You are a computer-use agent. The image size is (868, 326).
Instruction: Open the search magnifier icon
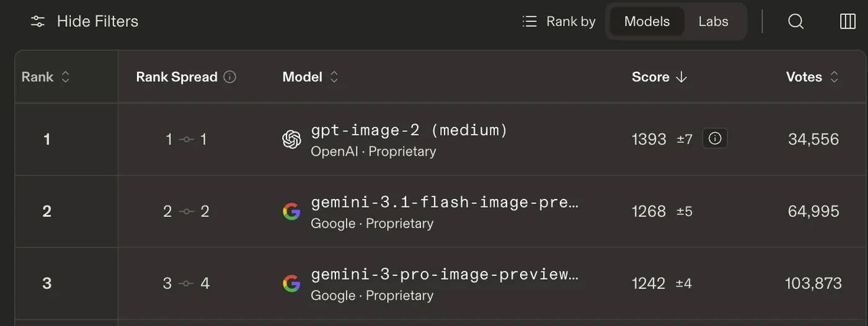point(795,22)
